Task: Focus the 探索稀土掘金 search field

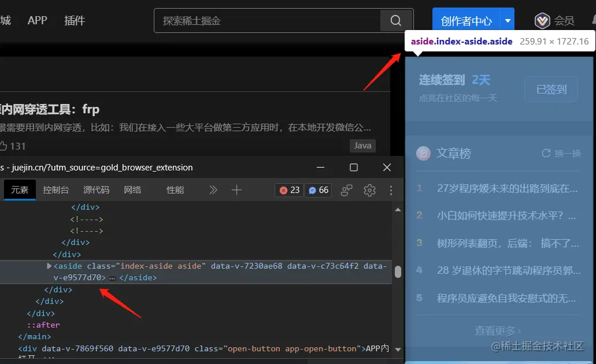Action: pos(267,21)
